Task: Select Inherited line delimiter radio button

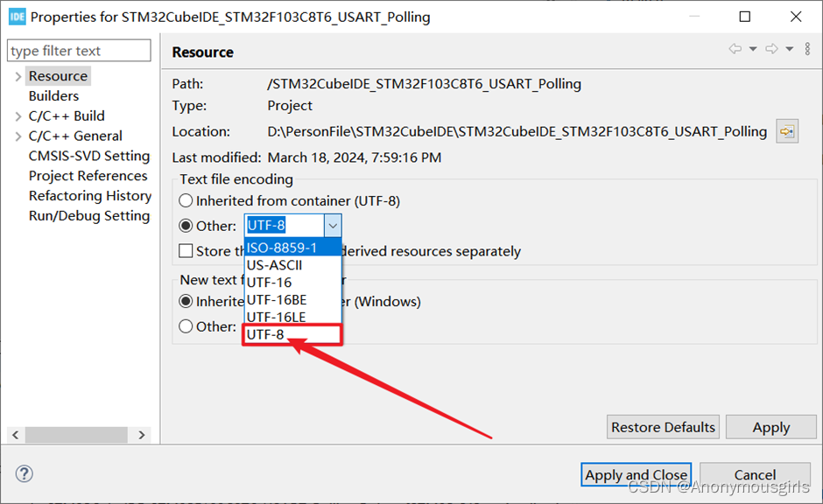Action: coord(186,302)
